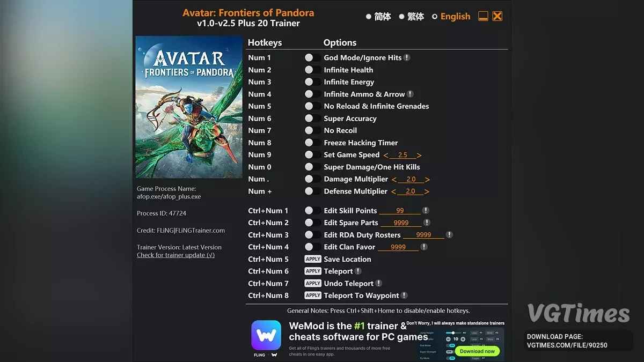This screenshot has width=644, height=362.
Task: Click the WeMod Download now button
Action: coord(477,351)
